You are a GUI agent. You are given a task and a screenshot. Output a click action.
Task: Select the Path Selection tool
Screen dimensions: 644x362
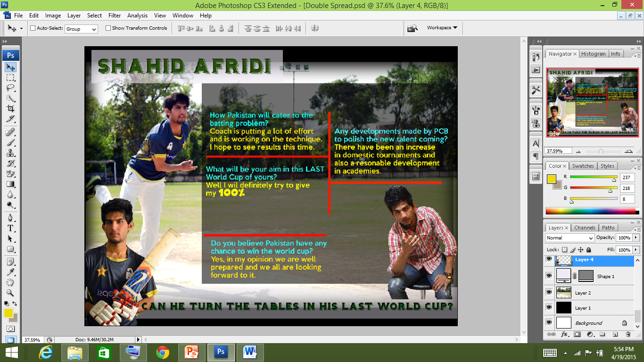10,239
